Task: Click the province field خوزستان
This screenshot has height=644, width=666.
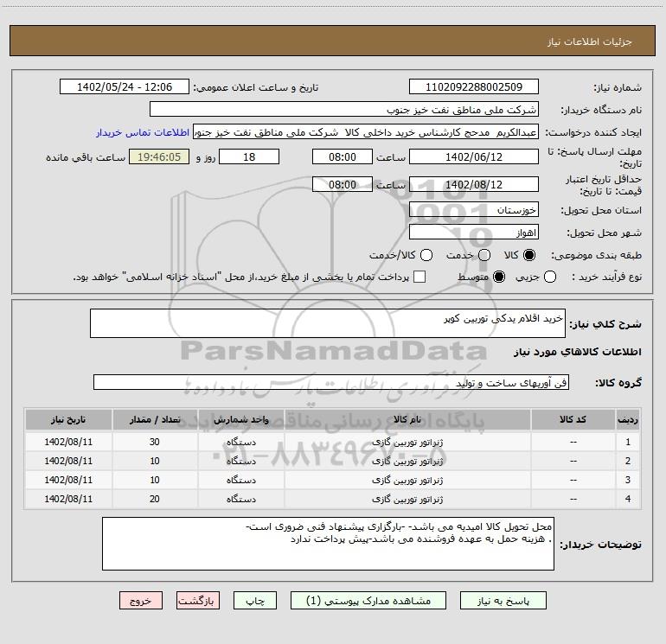Action: [474, 209]
